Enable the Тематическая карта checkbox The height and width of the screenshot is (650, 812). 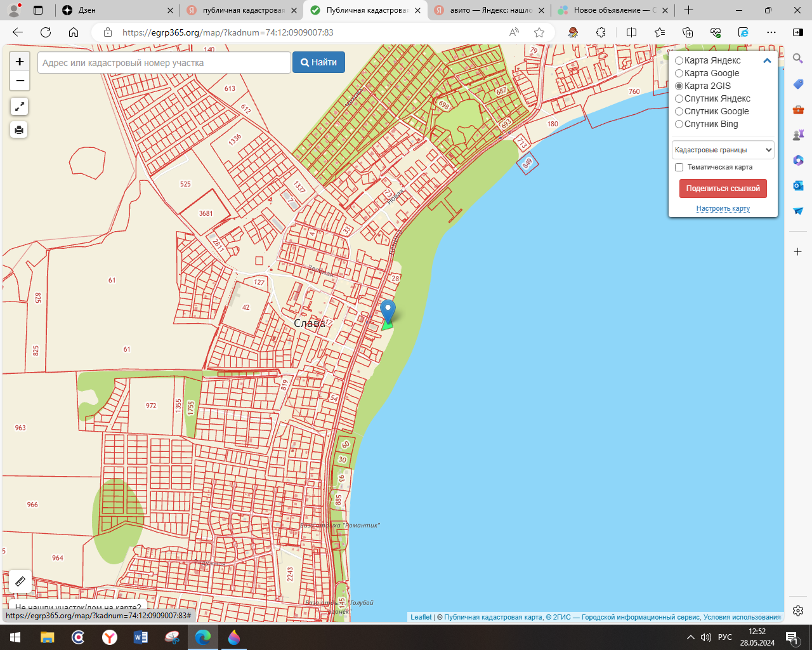[679, 168]
